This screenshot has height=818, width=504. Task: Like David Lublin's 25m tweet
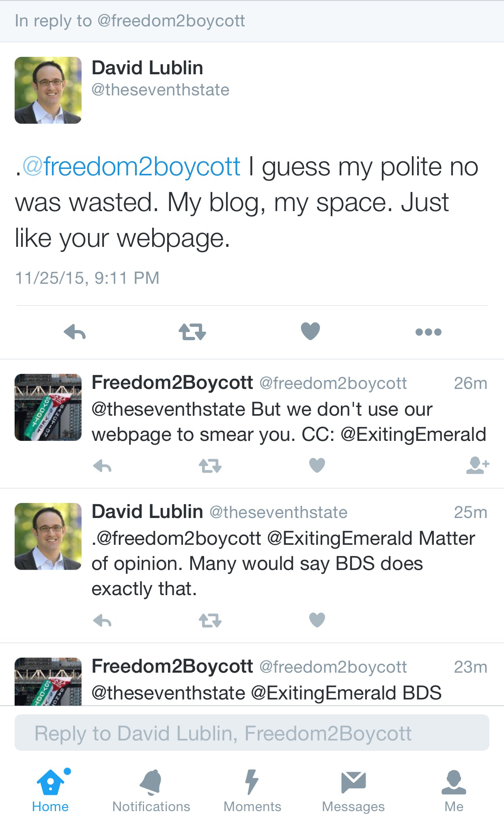click(317, 620)
